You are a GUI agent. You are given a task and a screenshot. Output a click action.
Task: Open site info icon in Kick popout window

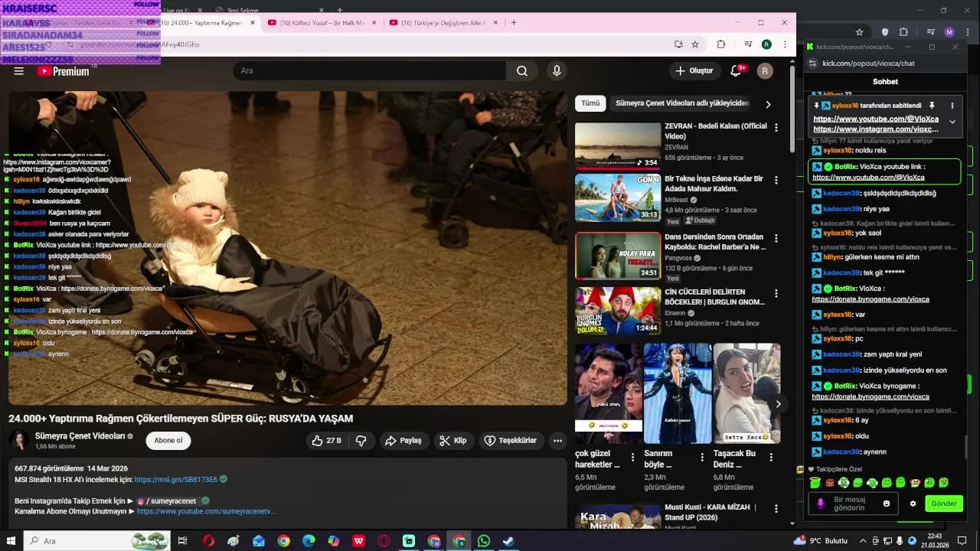tap(814, 63)
